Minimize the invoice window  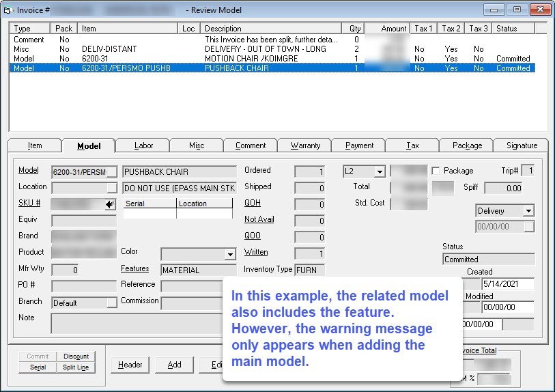tap(494, 10)
